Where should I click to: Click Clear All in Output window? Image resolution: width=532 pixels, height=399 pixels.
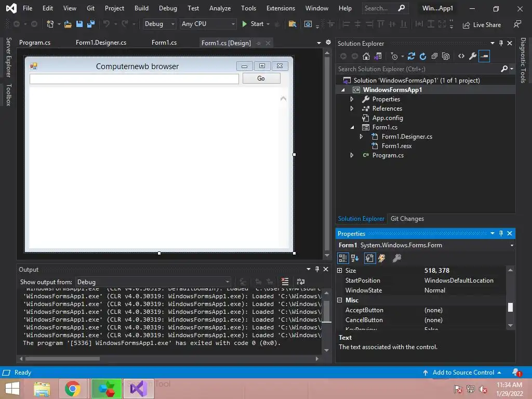(285, 282)
